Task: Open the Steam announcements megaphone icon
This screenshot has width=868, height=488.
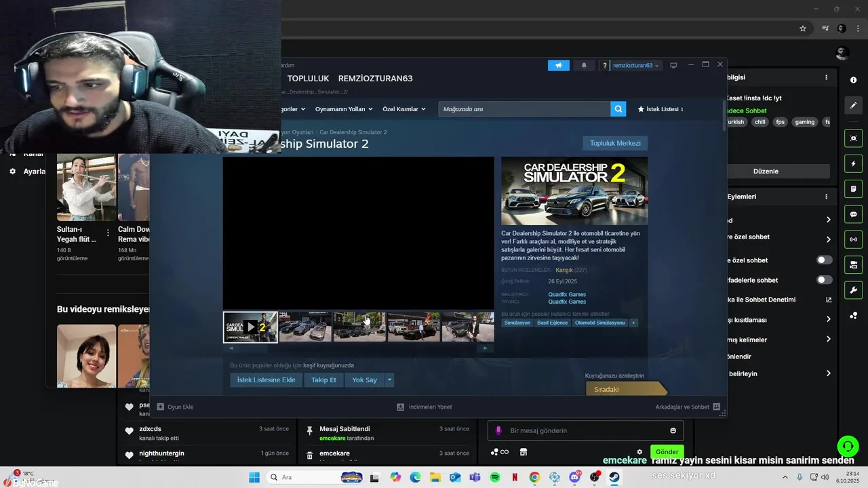Action: [559, 65]
